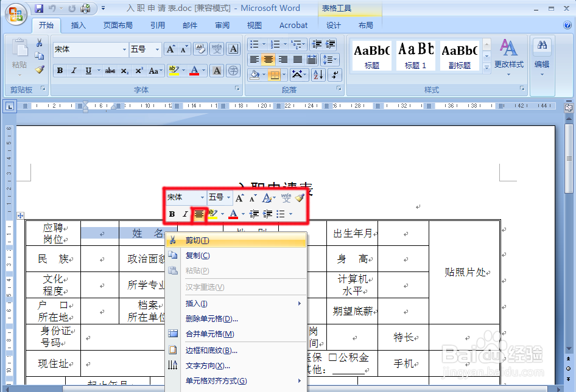Screen dimensions: 576x392
Task: Click the Word Help question mark icon
Action: [567, 25]
